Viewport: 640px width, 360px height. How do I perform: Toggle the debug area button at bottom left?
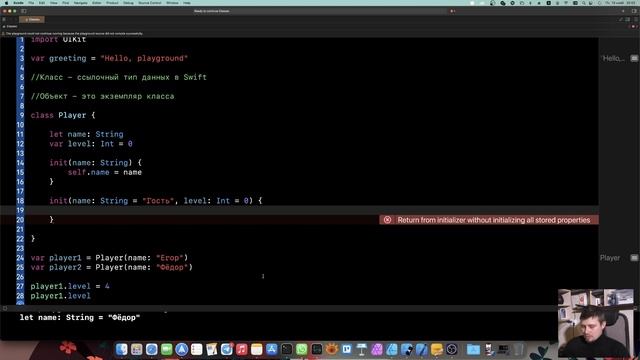5,309
